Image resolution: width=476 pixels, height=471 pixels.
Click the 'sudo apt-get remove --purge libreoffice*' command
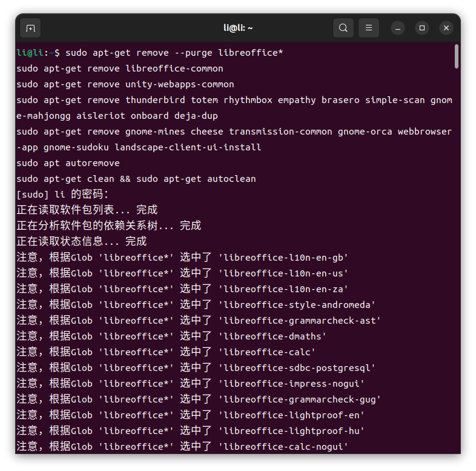pyautogui.click(x=174, y=53)
